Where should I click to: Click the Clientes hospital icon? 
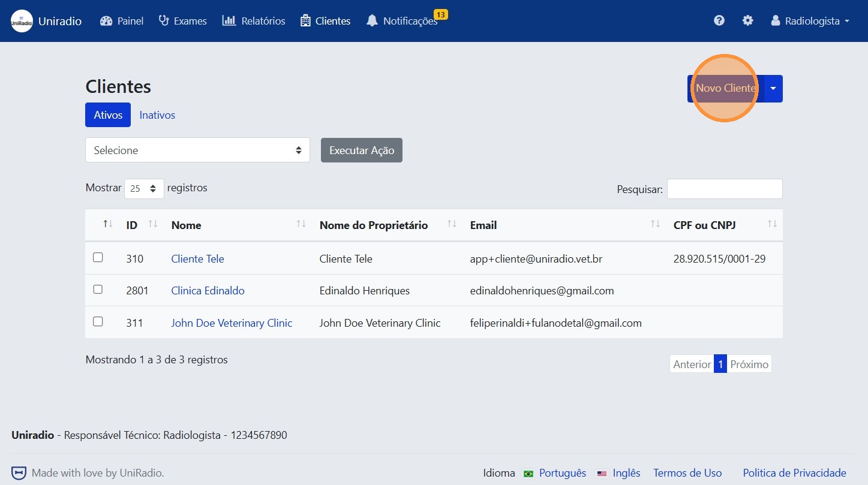tap(305, 20)
